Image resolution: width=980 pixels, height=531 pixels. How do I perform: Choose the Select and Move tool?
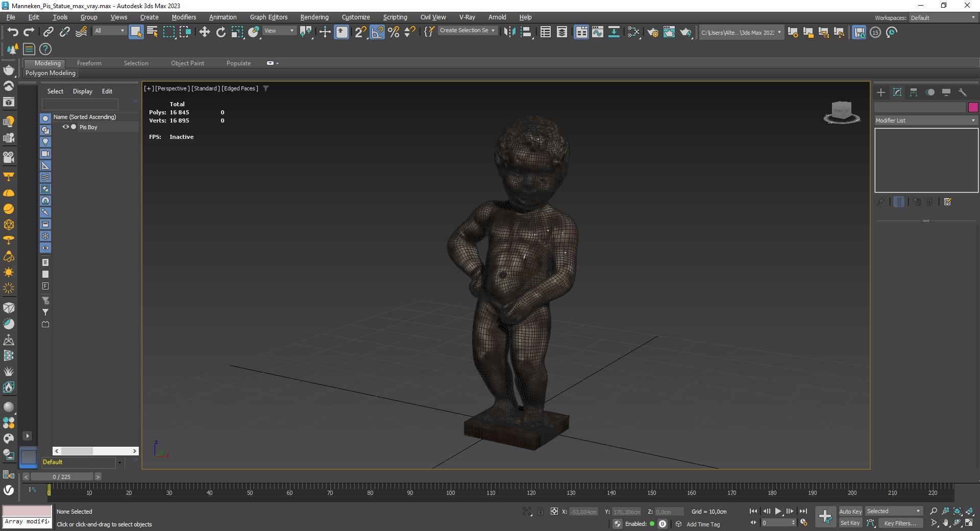coord(204,32)
